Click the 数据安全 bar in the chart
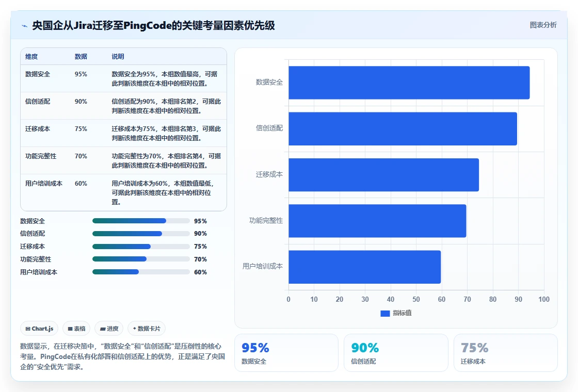Image resolution: width=578 pixels, height=392 pixels. pyautogui.click(x=409, y=83)
